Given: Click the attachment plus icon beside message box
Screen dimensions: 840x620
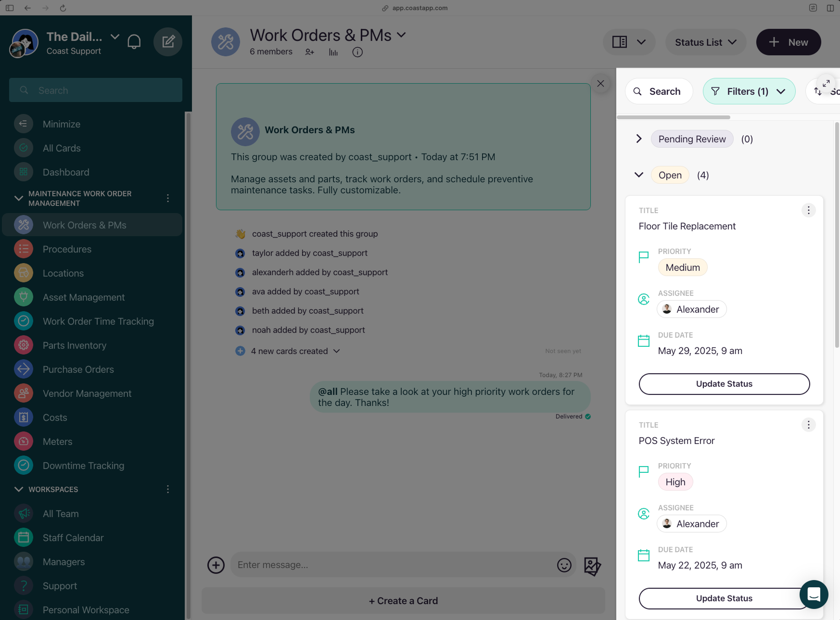Looking at the screenshot, I should tap(216, 565).
